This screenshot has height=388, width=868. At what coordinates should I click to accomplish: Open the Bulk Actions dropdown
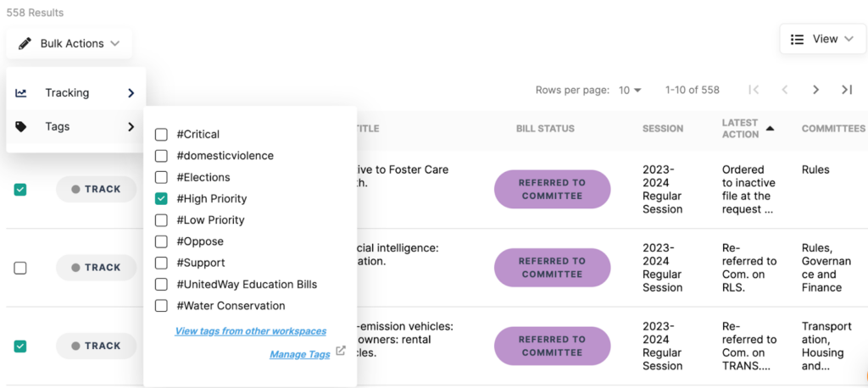coord(70,43)
